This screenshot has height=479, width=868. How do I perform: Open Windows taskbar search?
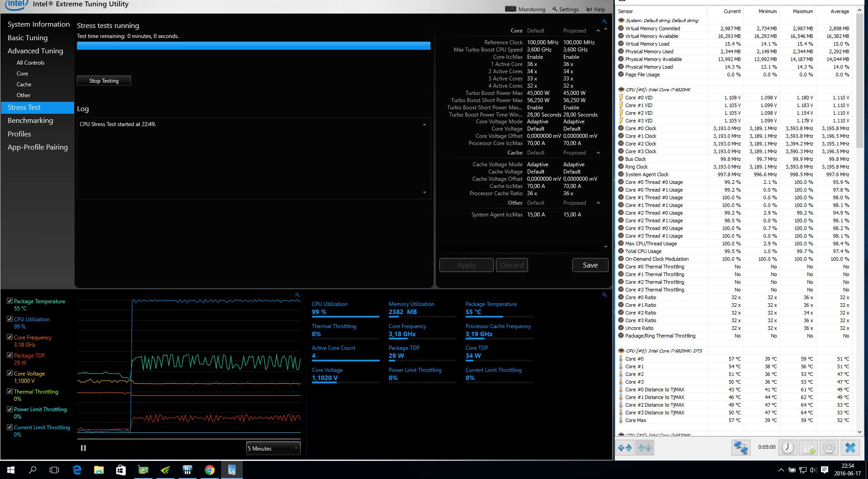[x=33, y=470]
